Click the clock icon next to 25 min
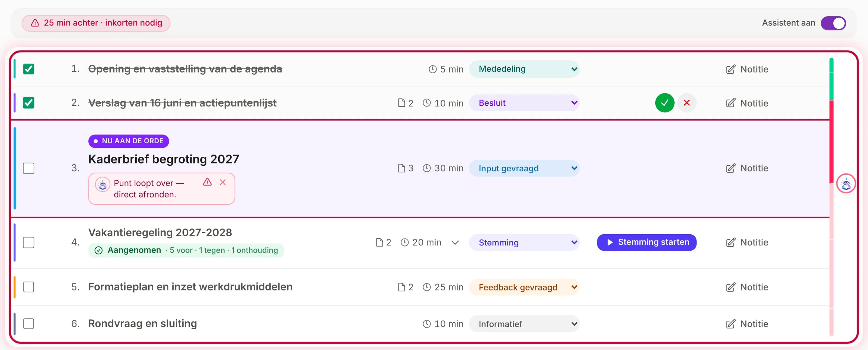This screenshot has width=868, height=350. click(427, 287)
